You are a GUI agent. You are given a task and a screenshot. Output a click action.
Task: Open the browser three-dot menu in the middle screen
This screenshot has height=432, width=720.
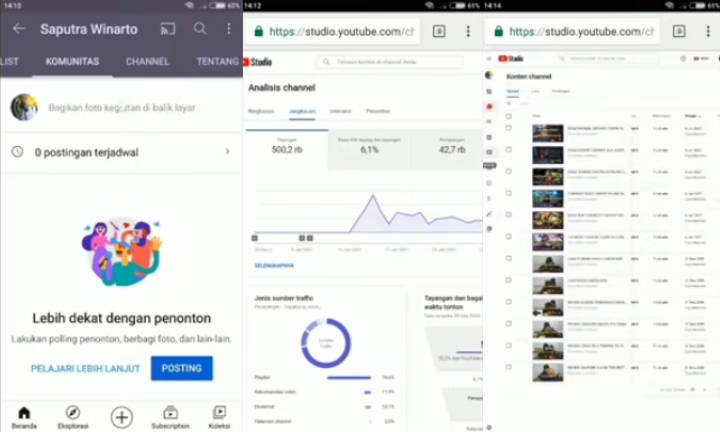[468, 31]
